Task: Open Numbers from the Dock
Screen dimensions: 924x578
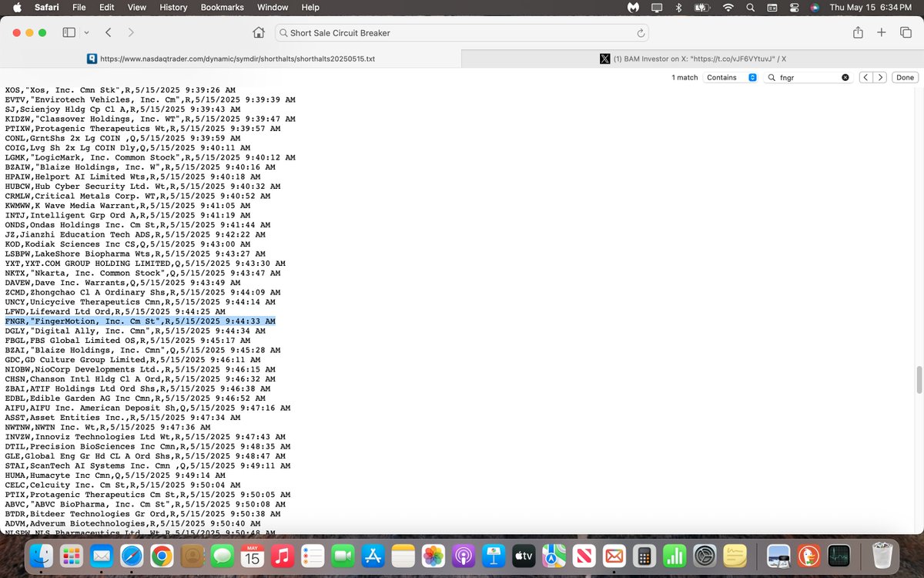Action: pyautogui.click(x=674, y=556)
